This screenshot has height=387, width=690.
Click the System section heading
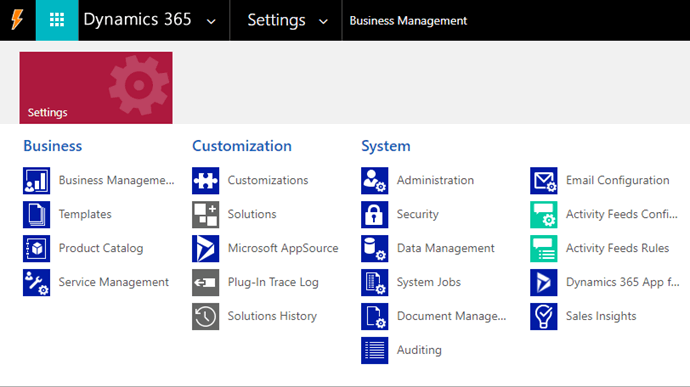pyautogui.click(x=385, y=146)
